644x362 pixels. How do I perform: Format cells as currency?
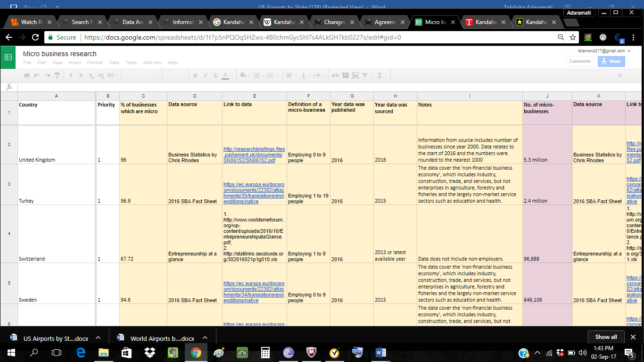click(71, 75)
